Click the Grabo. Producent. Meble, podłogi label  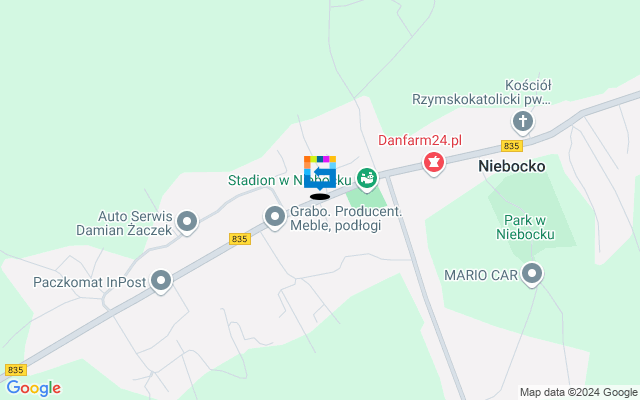click(346, 218)
